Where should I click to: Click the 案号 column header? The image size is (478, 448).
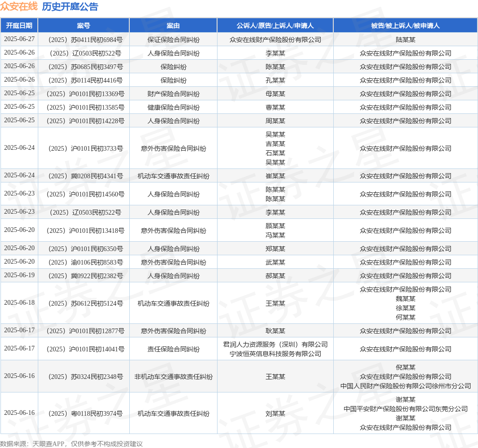coord(84,26)
